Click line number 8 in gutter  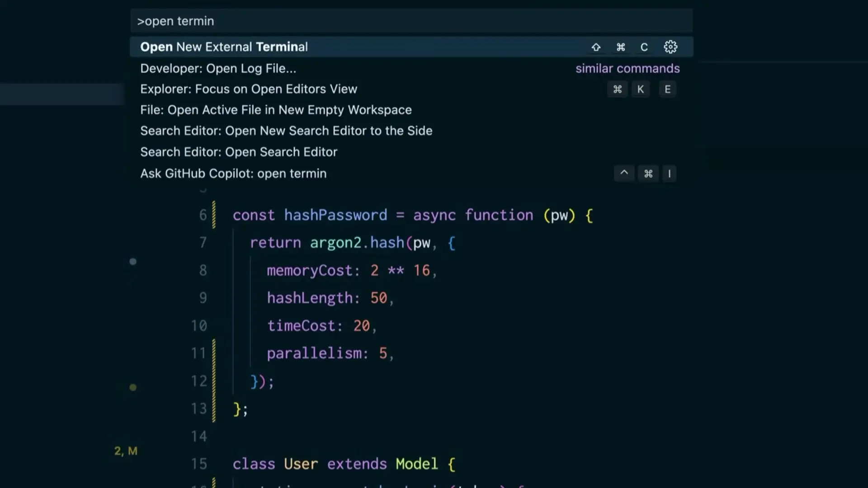click(203, 270)
